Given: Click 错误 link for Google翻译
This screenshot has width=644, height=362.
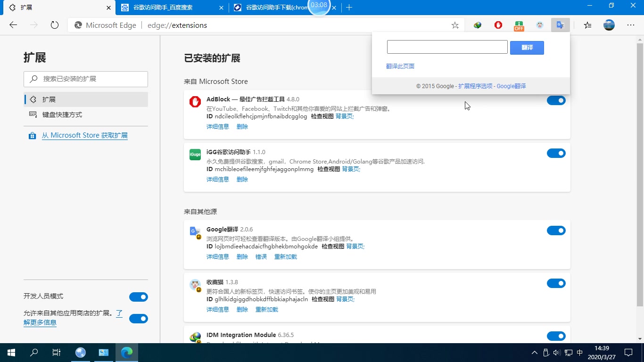Looking at the screenshot, I should tap(261, 257).
